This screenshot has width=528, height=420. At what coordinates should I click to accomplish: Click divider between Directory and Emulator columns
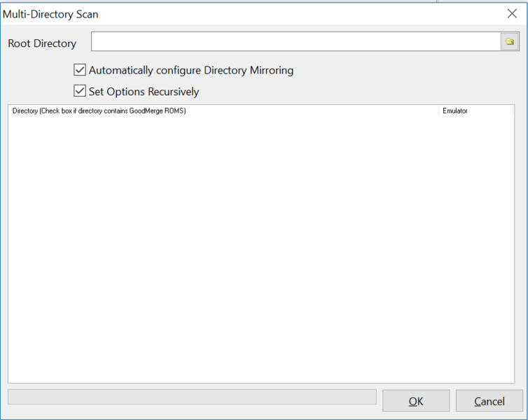pyautogui.click(x=439, y=111)
